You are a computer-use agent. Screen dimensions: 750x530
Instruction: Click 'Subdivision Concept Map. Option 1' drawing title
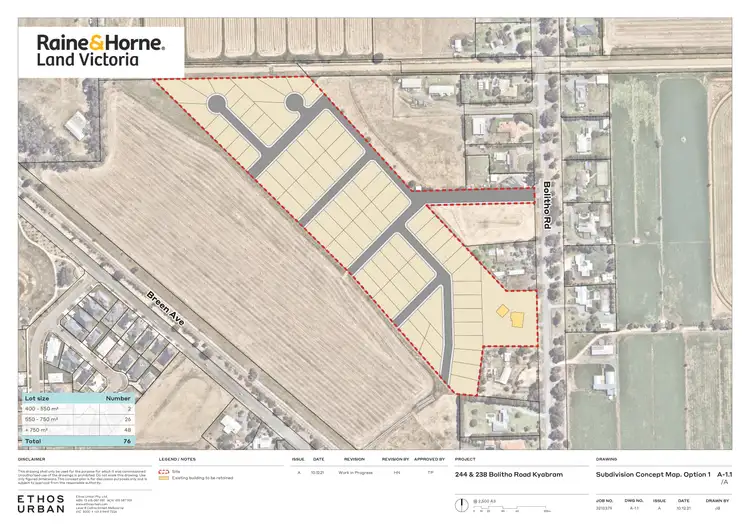click(x=653, y=475)
